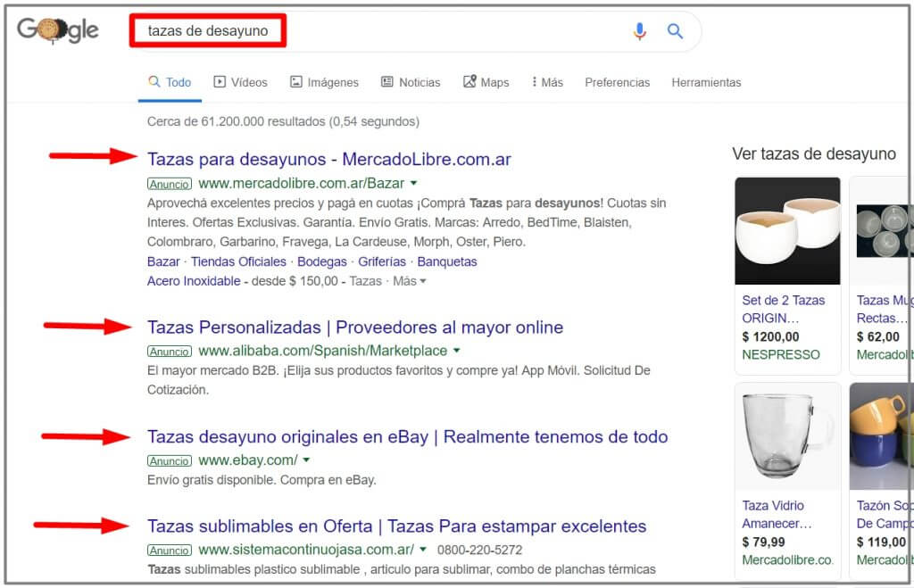Open Herramientas

coord(706,82)
